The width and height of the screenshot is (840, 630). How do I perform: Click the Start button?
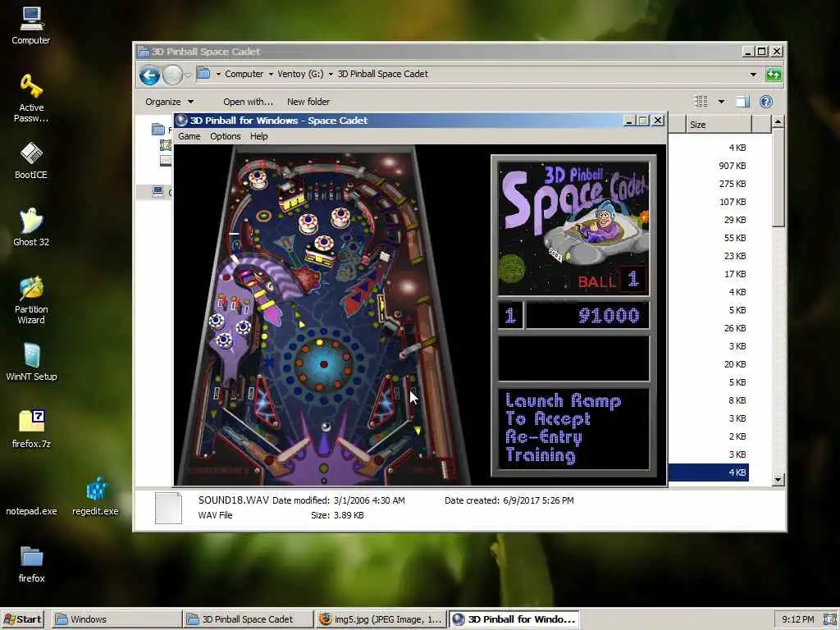click(x=23, y=619)
